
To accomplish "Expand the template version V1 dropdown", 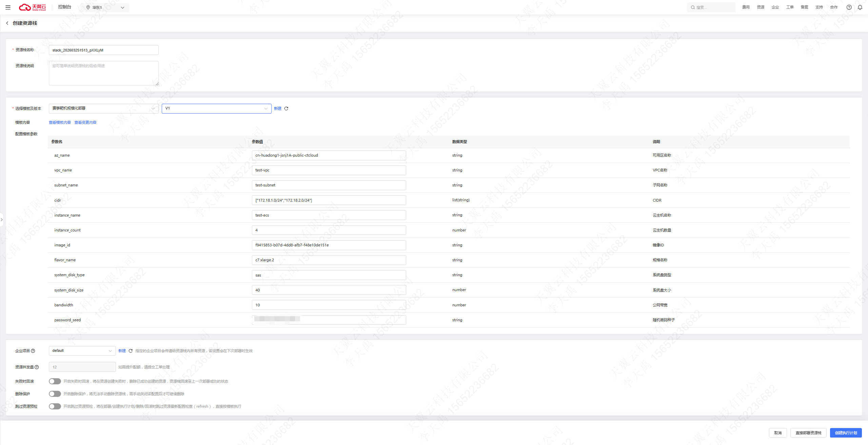I will pyautogui.click(x=216, y=108).
